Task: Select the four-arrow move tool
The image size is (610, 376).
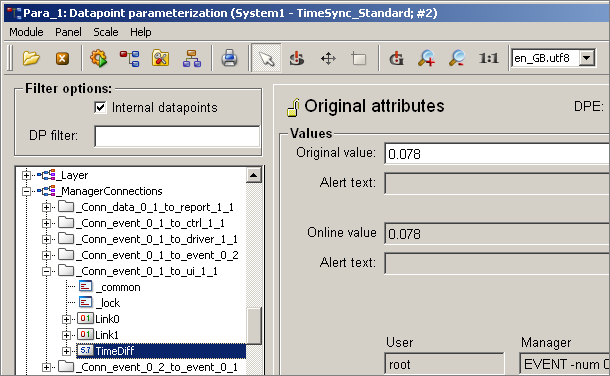Action: point(328,58)
